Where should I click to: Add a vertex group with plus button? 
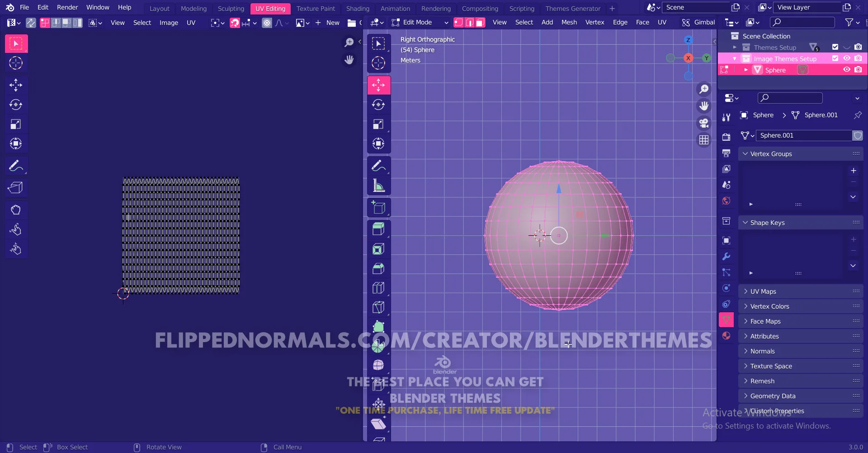click(853, 171)
